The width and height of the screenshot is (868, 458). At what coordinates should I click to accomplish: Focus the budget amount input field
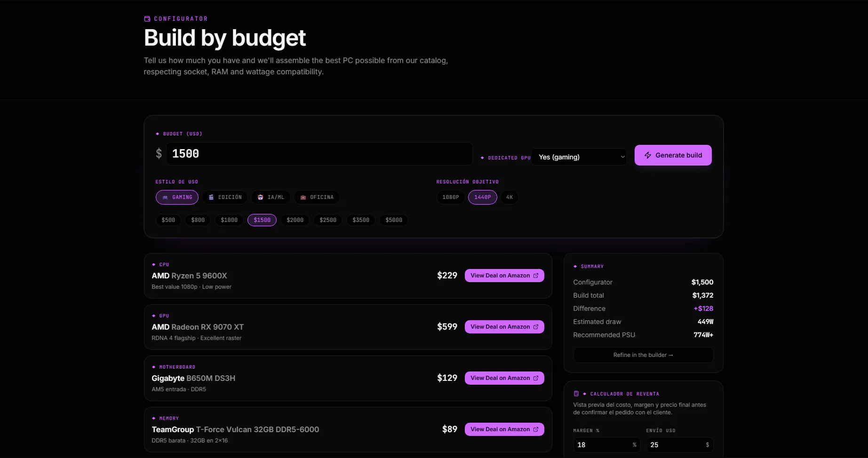click(319, 154)
